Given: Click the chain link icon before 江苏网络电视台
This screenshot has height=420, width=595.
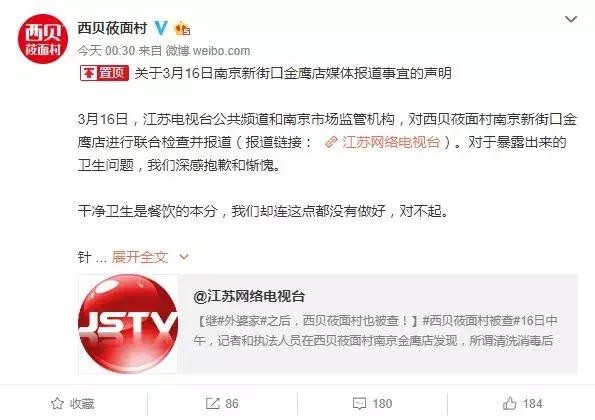Looking at the screenshot, I should point(331,142).
